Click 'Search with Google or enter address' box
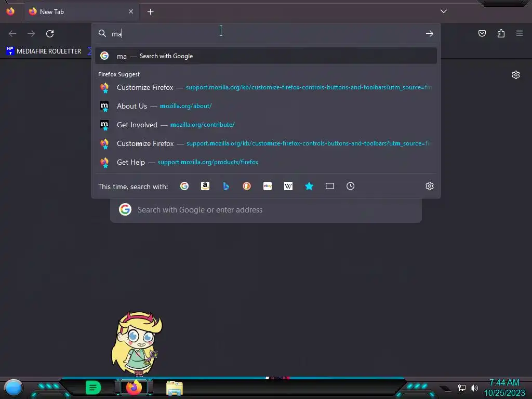532x399 pixels. (x=266, y=210)
